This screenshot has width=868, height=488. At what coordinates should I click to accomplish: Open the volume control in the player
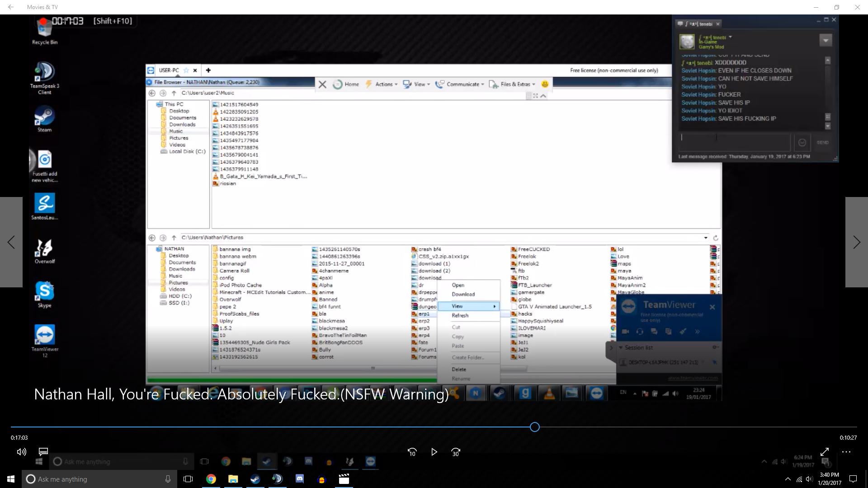(x=21, y=452)
